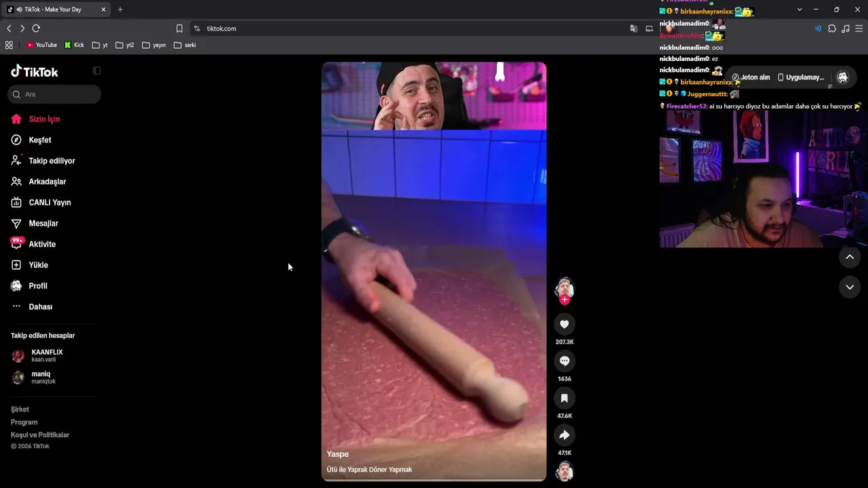
Task: Open browser extensions puzzle icon
Action: coord(832,28)
